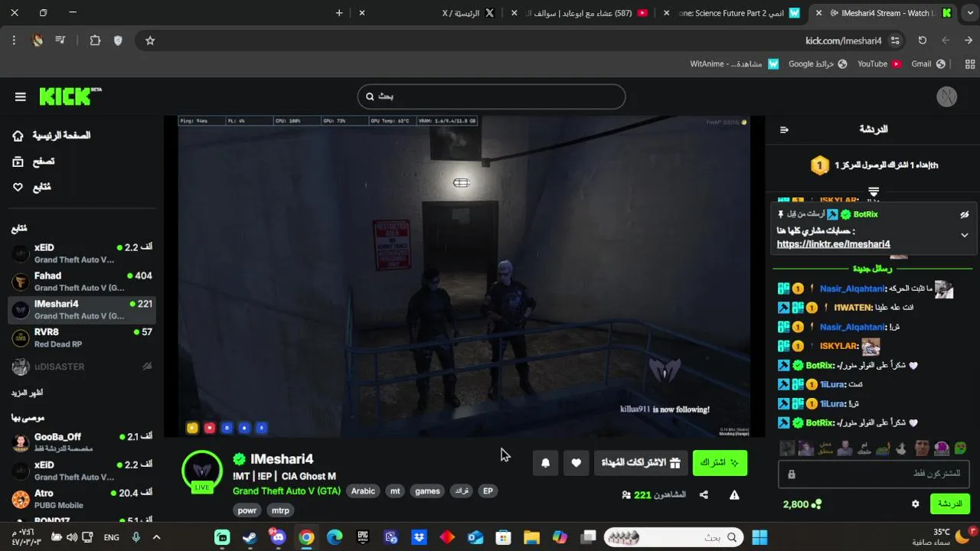Click show more أظهر المزيد
This screenshot has width=980, height=551.
click(x=27, y=393)
